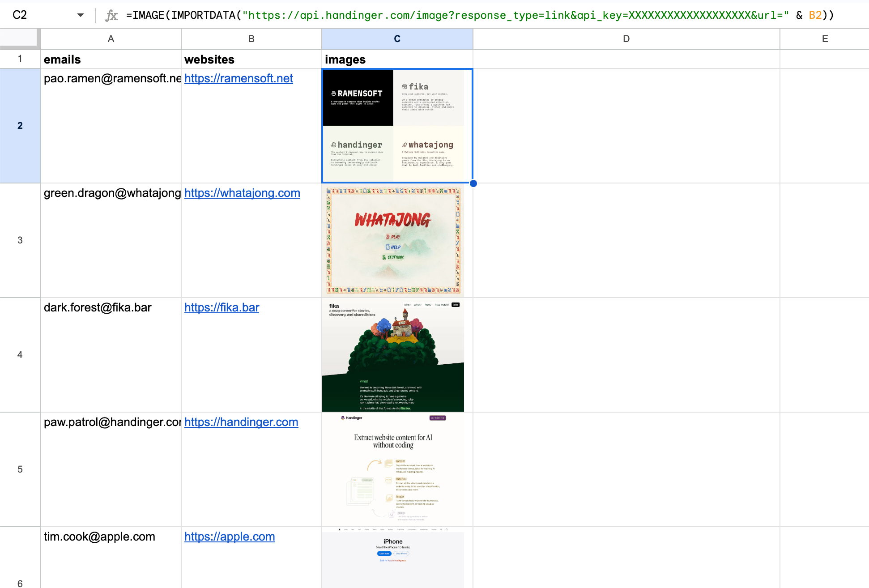Click into the formula bar text

(x=447, y=16)
